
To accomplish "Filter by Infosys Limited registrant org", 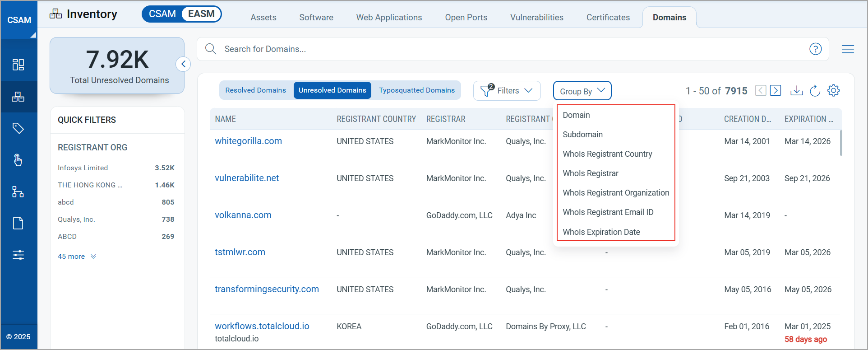I will (116, 168).
